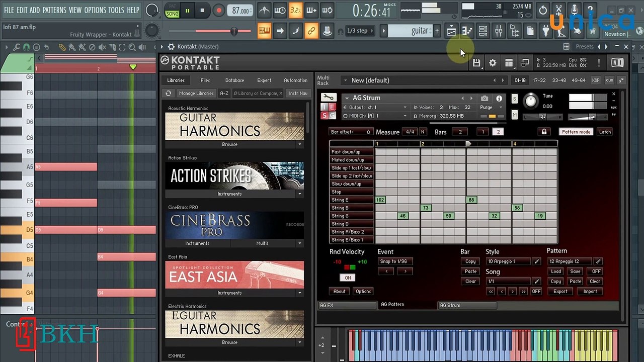Toggle the metronome icon

pos(264,11)
